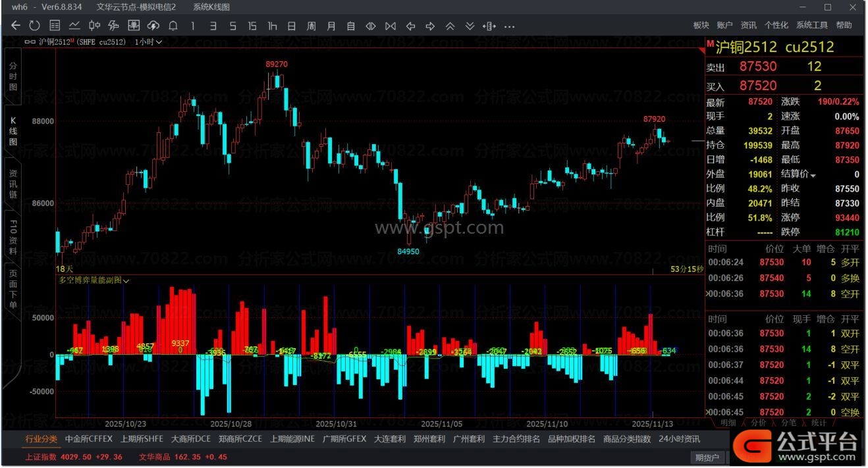This screenshot has width=868, height=468.
Task: Open the 上期所SHFE exchange category
Action: pyautogui.click(x=142, y=438)
